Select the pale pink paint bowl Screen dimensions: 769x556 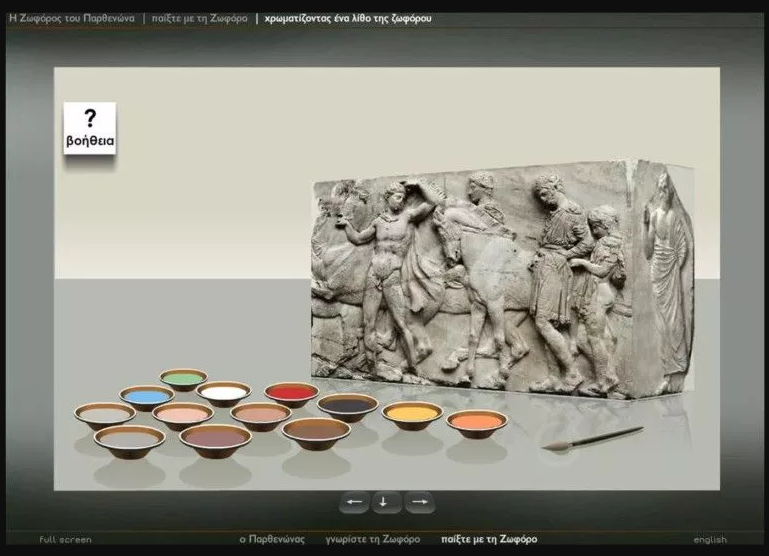pos(182,417)
